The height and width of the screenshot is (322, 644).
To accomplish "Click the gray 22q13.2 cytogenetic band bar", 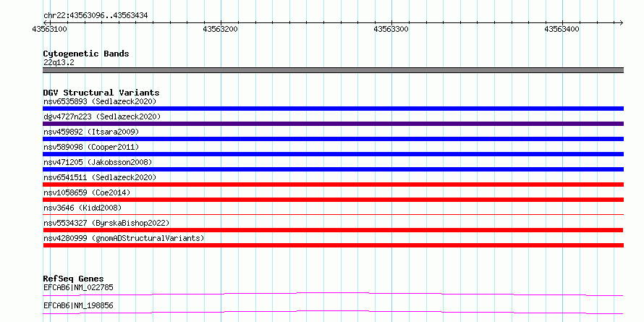I will click(x=333, y=70).
